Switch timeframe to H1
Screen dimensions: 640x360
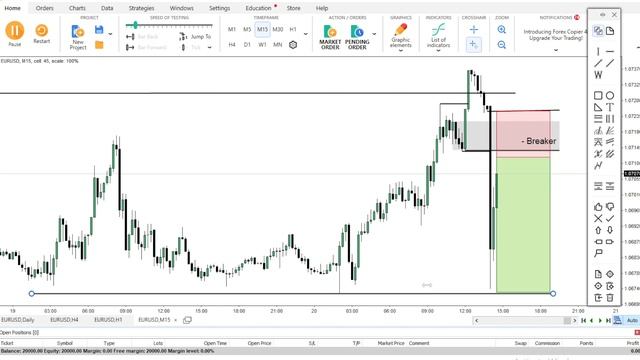coord(293,29)
